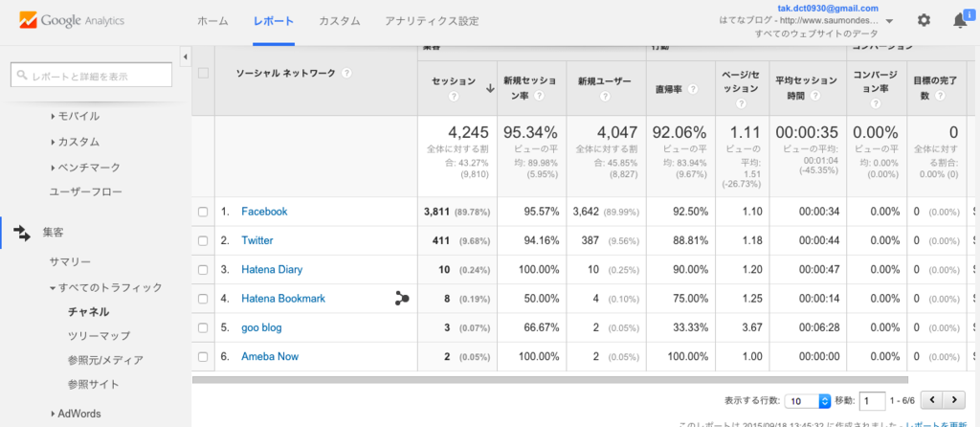Open 参照元/メディア in the sidebar
The image size is (980, 427).
click(105, 360)
